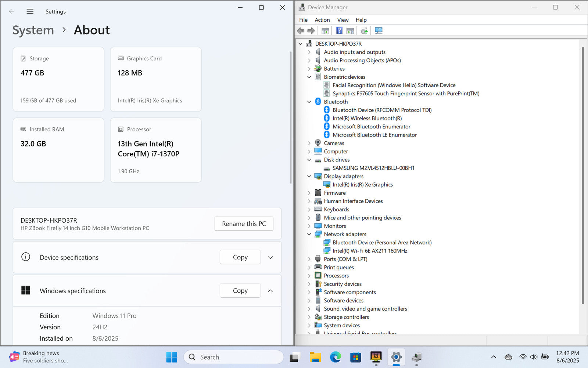
Task: Select Microsoft Bluetooth LE Enumerator
Action: [x=374, y=135]
